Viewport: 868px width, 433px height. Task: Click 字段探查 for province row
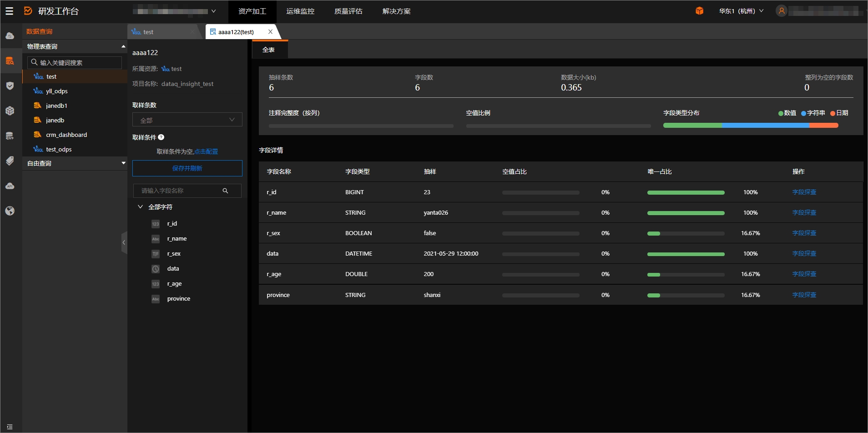(804, 295)
